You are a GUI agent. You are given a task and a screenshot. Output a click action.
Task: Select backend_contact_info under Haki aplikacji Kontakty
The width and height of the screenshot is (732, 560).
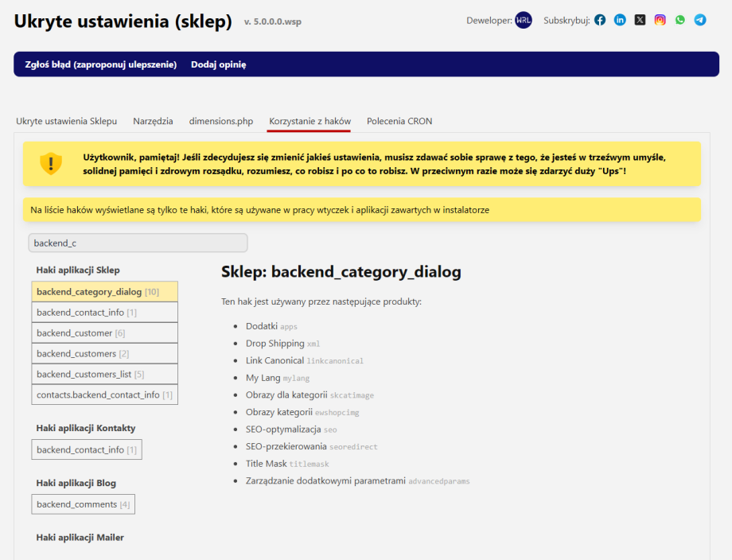86,449
